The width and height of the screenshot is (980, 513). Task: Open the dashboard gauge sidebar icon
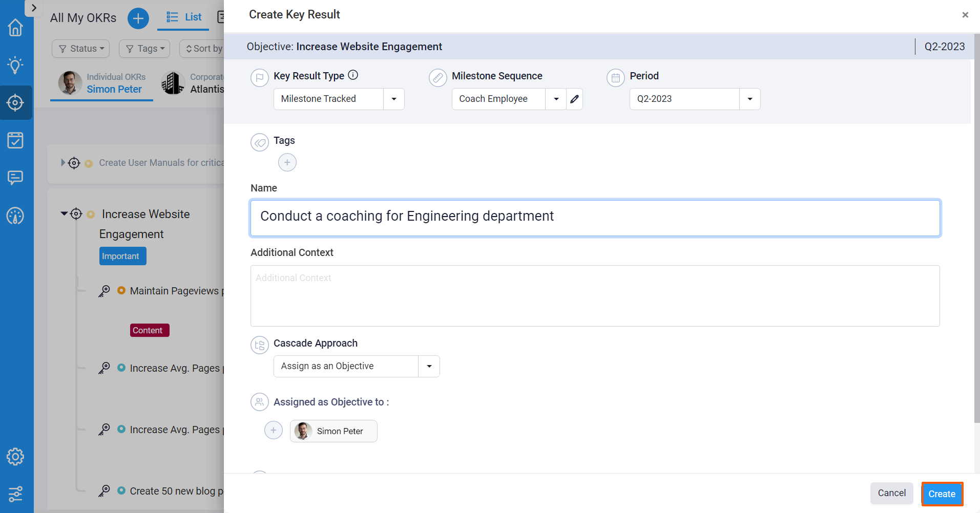(15, 216)
